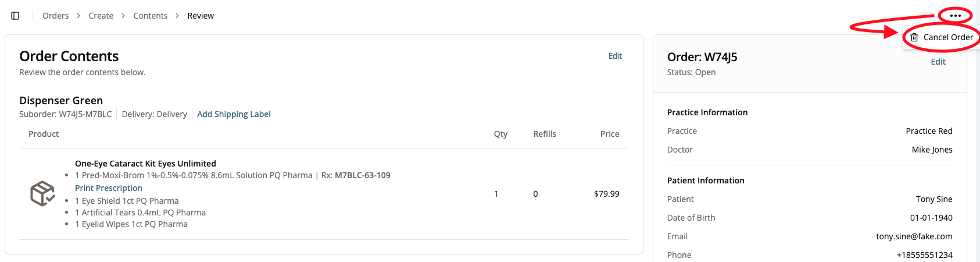Open Print Prescription link
Image resolution: width=980 pixels, height=262 pixels.
click(109, 188)
